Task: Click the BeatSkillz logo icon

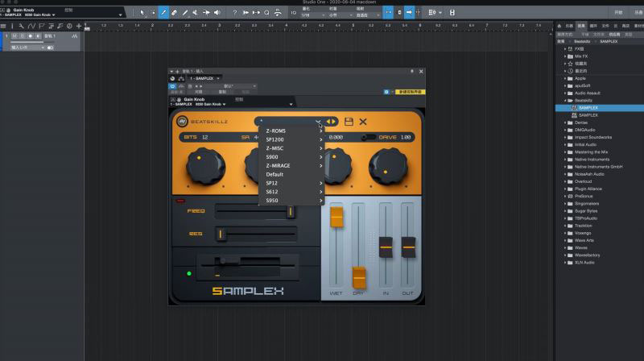Action: click(182, 122)
